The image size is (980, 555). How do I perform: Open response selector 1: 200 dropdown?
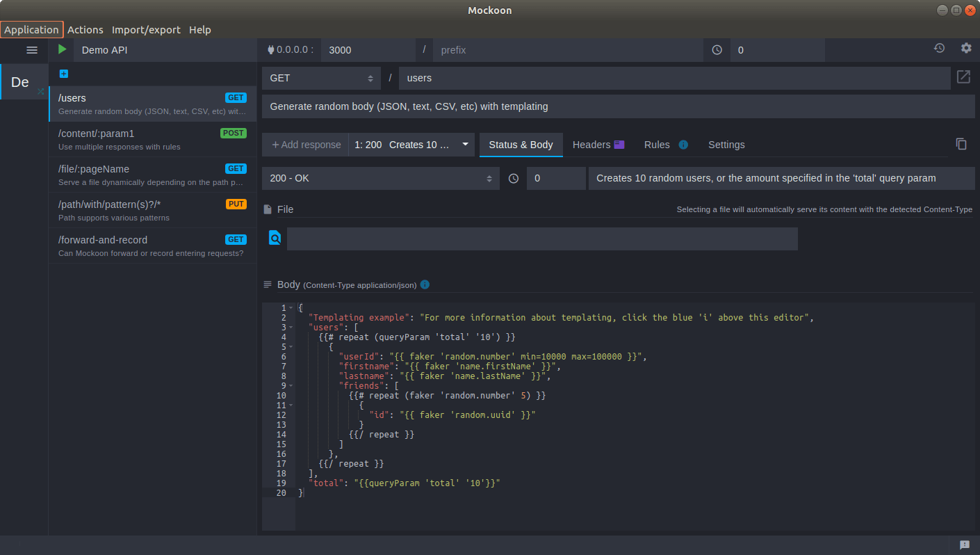pyautogui.click(x=411, y=145)
